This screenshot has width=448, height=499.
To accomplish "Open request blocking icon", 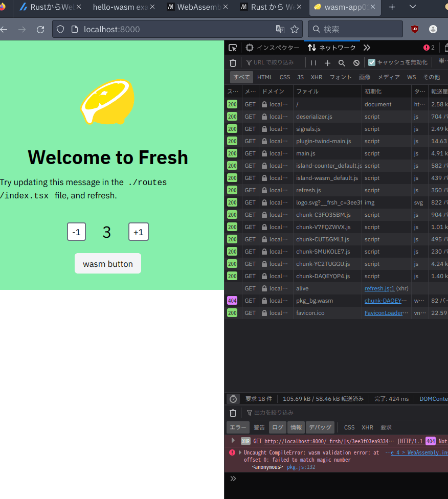I will coord(356,63).
